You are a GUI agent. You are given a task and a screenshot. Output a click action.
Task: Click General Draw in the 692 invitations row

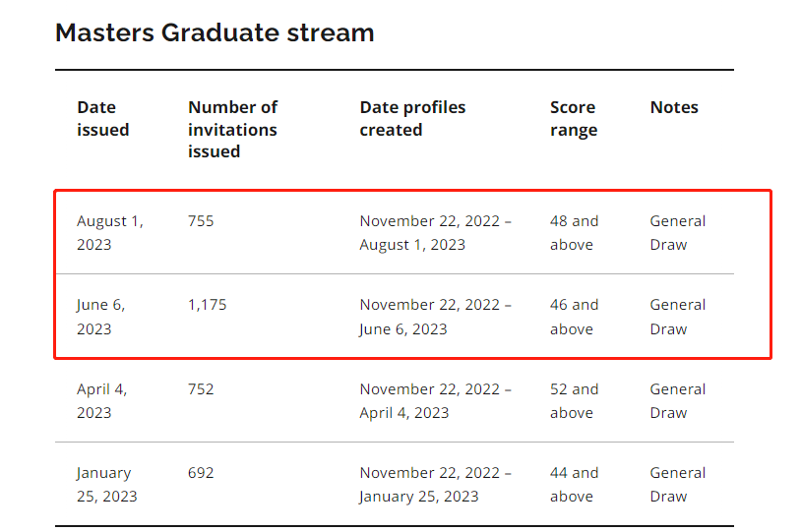(x=677, y=484)
